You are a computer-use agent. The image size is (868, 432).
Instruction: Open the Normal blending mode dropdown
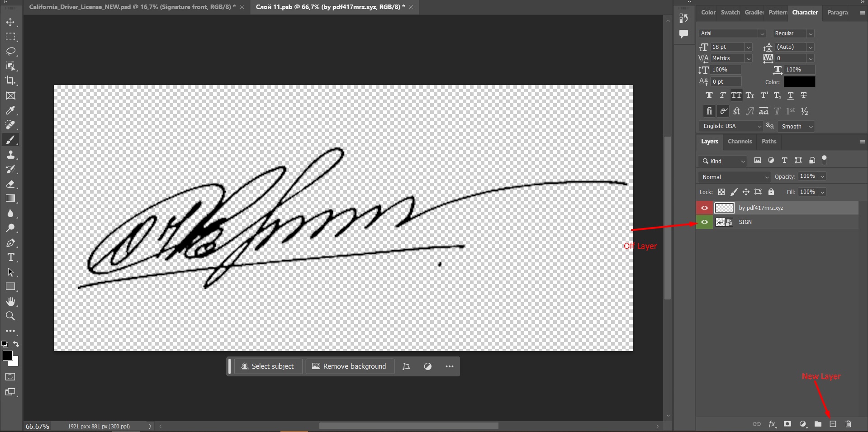(x=734, y=177)
